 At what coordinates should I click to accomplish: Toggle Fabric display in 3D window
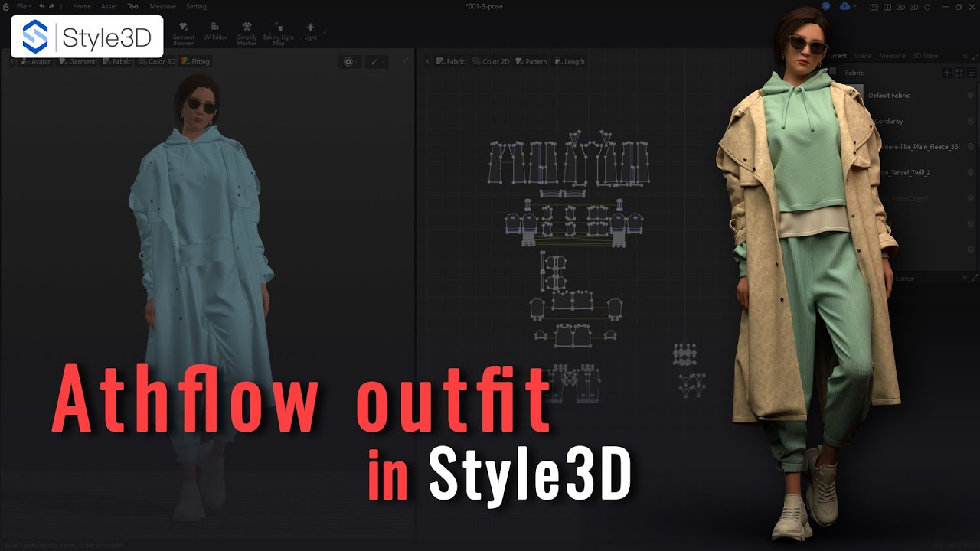pos(117,61)
